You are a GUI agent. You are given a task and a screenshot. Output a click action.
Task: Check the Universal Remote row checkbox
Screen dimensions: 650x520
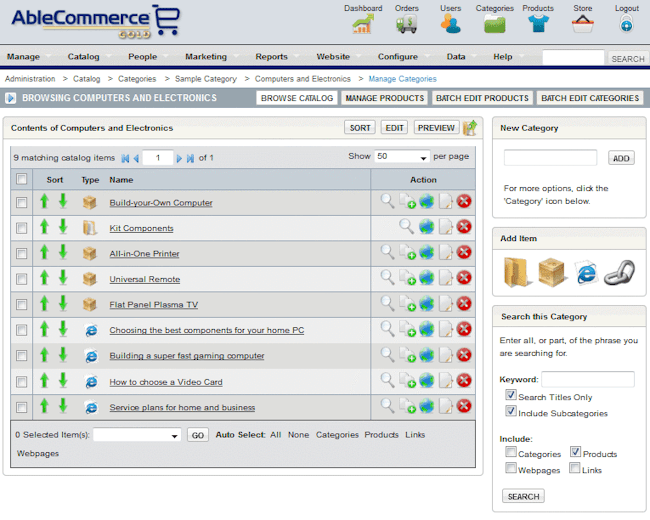(22, 279)
